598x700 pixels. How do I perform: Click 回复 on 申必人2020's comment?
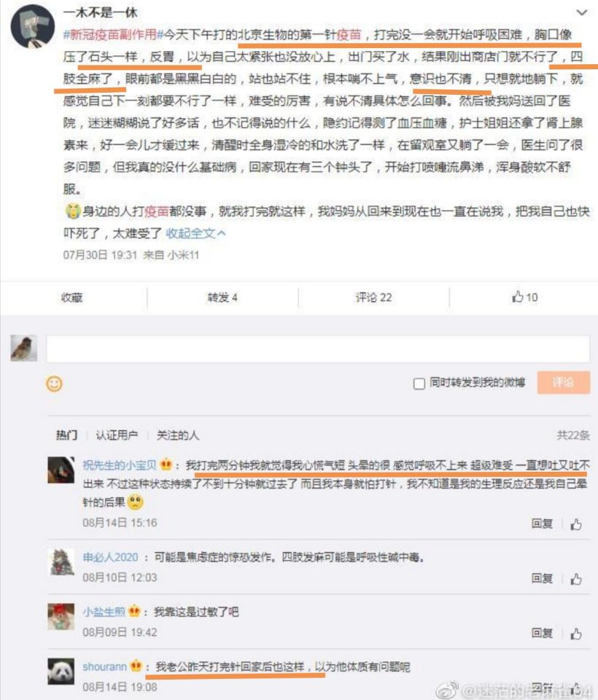[x=542, y=578]
